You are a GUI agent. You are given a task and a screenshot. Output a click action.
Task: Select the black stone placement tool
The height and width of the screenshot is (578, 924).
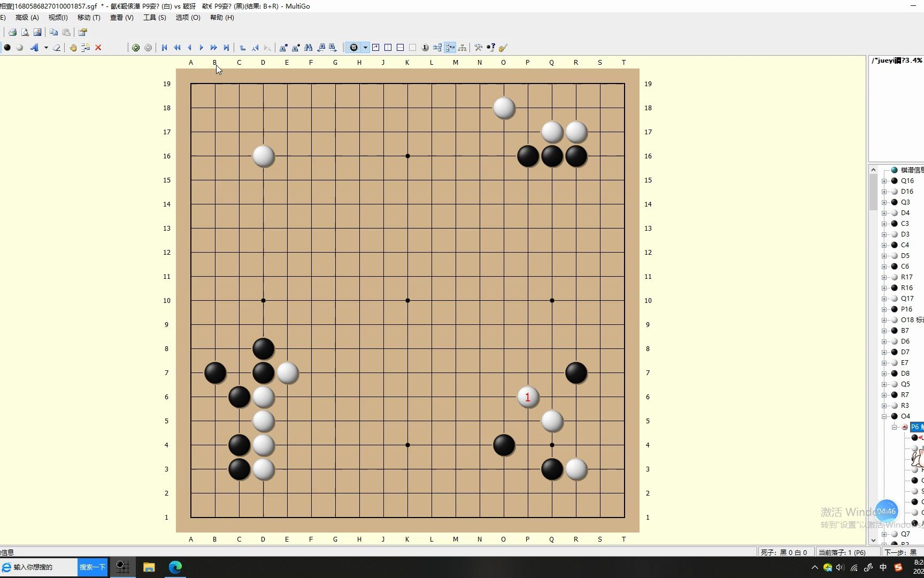[x=7, y=48]
